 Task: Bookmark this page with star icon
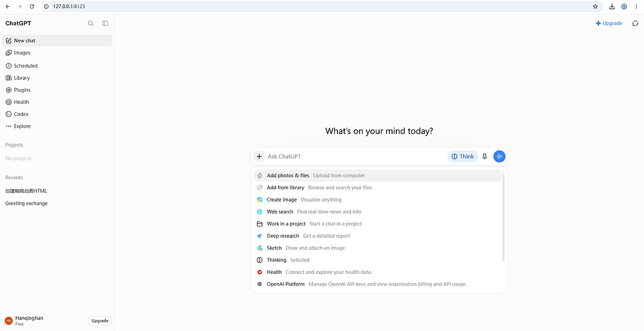(595, 7)
